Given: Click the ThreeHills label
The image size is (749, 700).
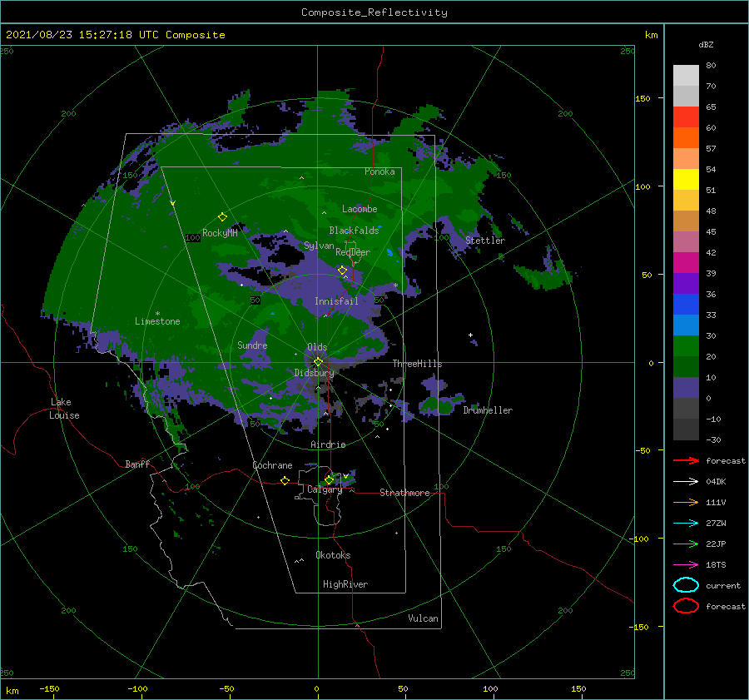Looking at the screenshot, I should click(417, 364).
